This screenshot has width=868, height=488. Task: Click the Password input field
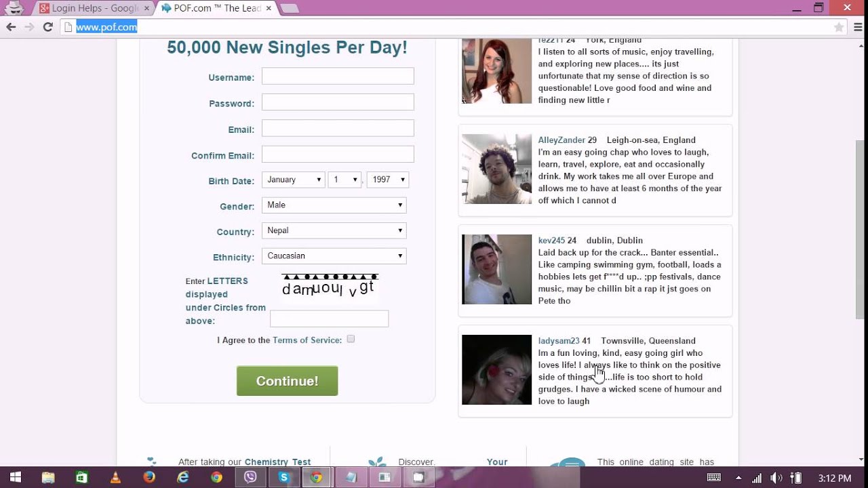click(x=338, y=102)
